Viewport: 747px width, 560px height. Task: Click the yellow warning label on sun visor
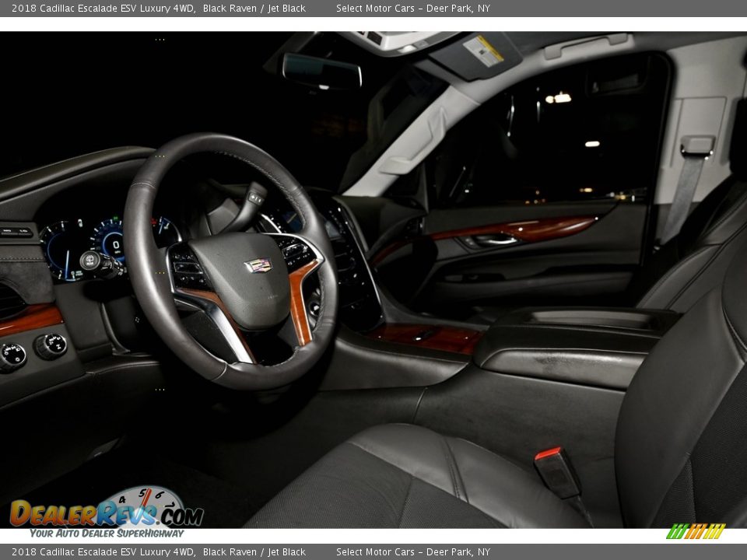(x=483, y=51)
